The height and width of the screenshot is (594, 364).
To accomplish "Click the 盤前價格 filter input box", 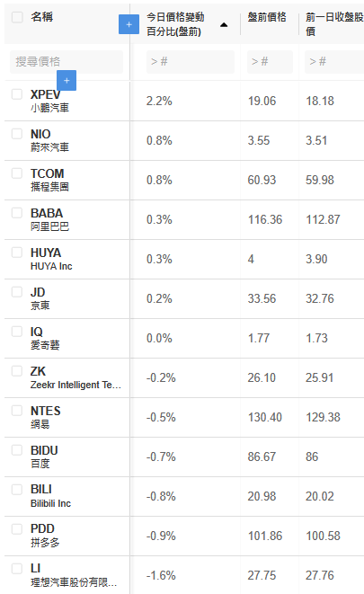I will pyautogui.click(x=270, y=62).
